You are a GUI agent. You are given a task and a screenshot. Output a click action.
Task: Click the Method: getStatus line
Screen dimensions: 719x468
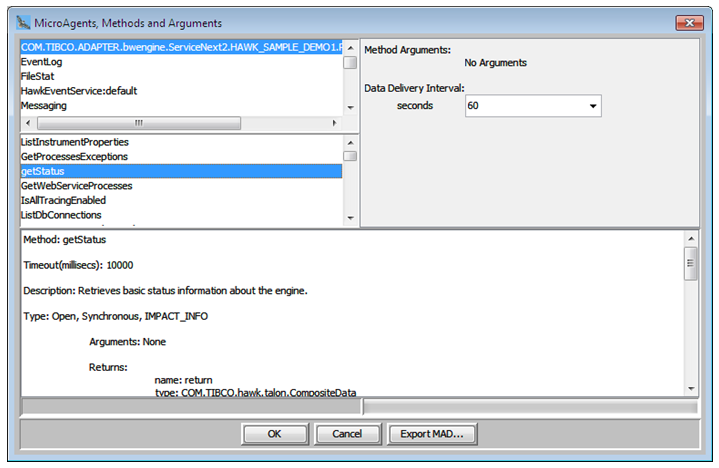65,240
